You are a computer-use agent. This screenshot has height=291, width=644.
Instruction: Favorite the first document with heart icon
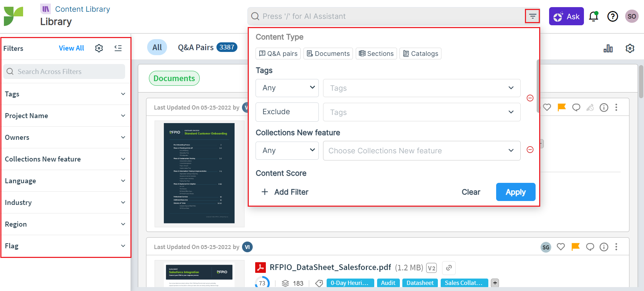(x=547, y=107)
